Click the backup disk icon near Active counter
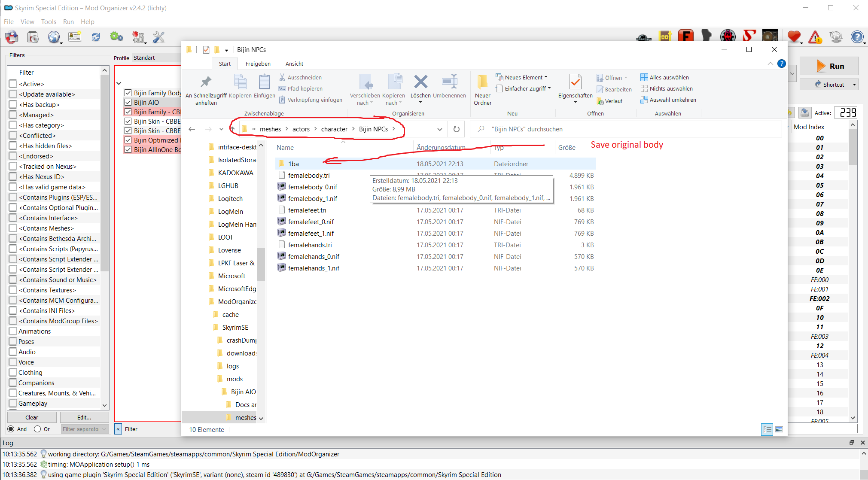Viewport: 868px width, 480px height. point(805,112)
